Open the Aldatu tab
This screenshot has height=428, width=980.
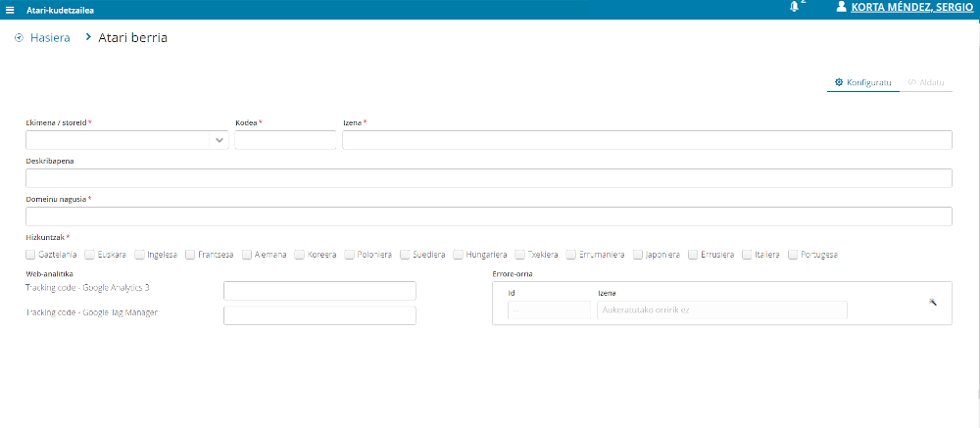(926, 82)
